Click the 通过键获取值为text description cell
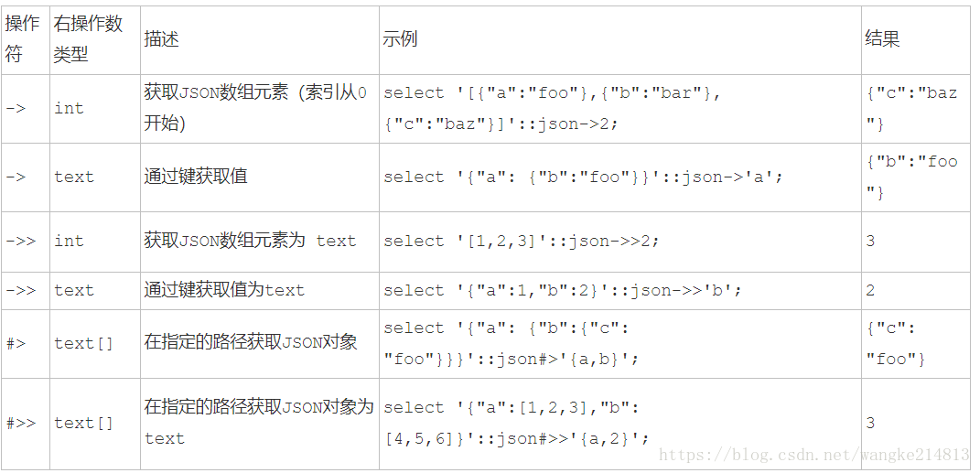Screen dimensions: 980x473 click(224, 290)
